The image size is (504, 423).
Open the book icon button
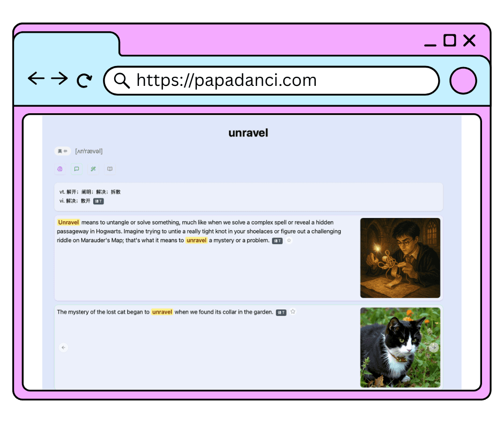[x=110, y=169]
